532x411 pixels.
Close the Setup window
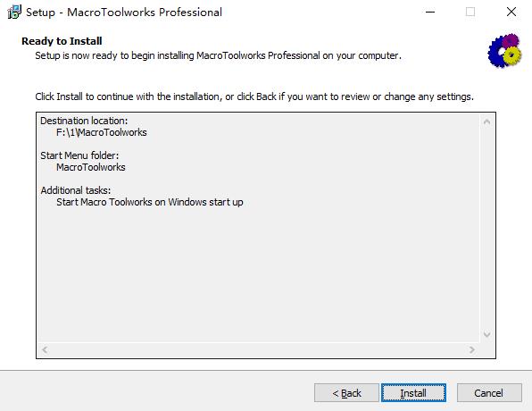tap(511, 12)
